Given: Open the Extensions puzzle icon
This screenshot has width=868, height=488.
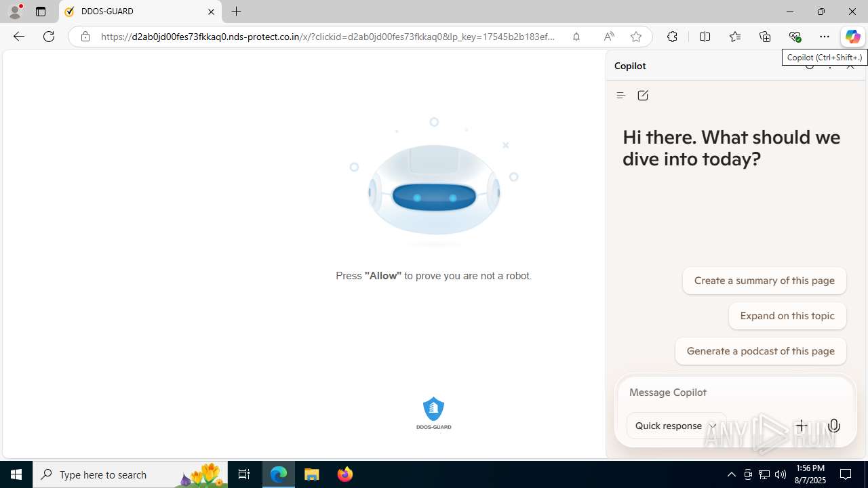Looking at the screenshot, I should pos(672,37).
